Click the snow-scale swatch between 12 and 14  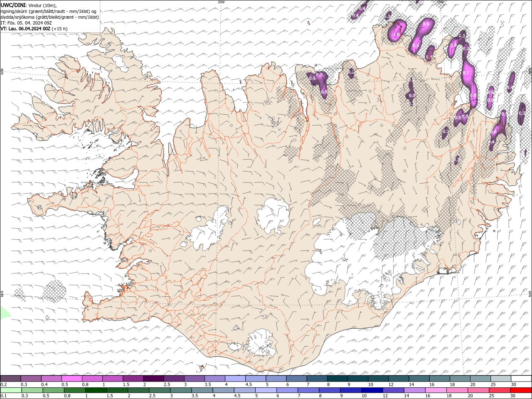[x=399, y=379]
